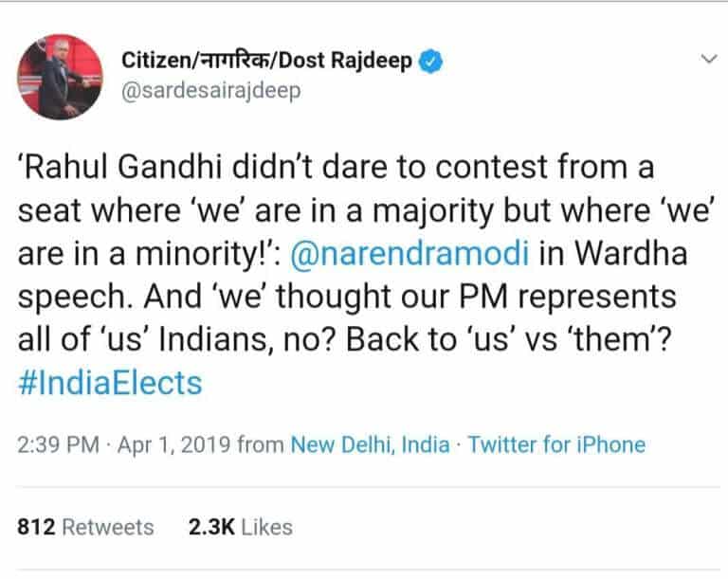The height and width of the screenshot is (579, 728).
Task: Click the Twitter for iPhone source link
Action: tap(556, 444)
